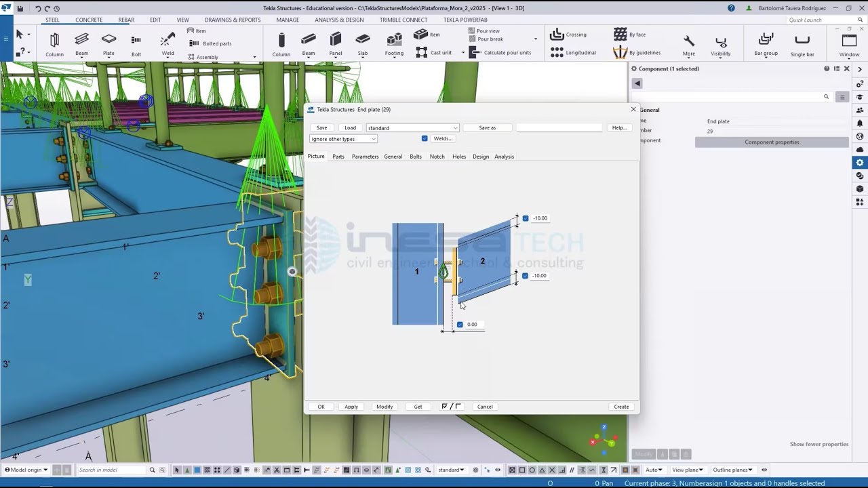The width and height of the screenshot is (868, 488).
Task: Open the standard dropdown in bottom toolbar
Action: (x=451, y=470)
